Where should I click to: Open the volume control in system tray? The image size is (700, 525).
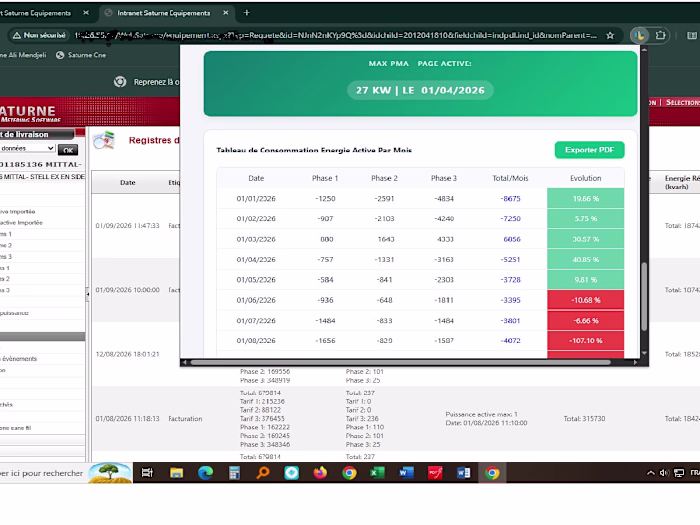coord(664,473)
